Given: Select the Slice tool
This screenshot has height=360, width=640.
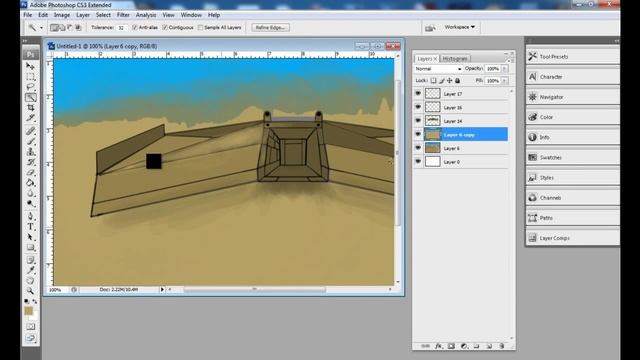Looking at the screenshot, I should (30, 118).
